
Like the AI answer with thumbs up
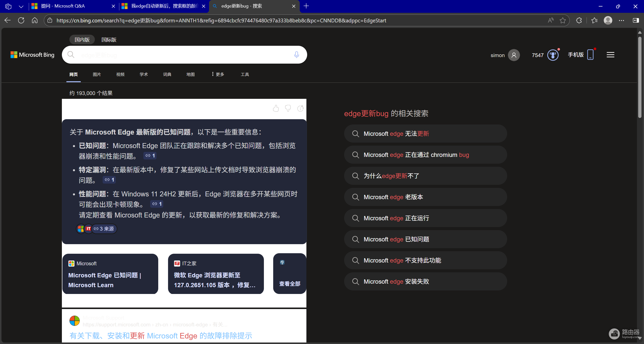point(276,108)
